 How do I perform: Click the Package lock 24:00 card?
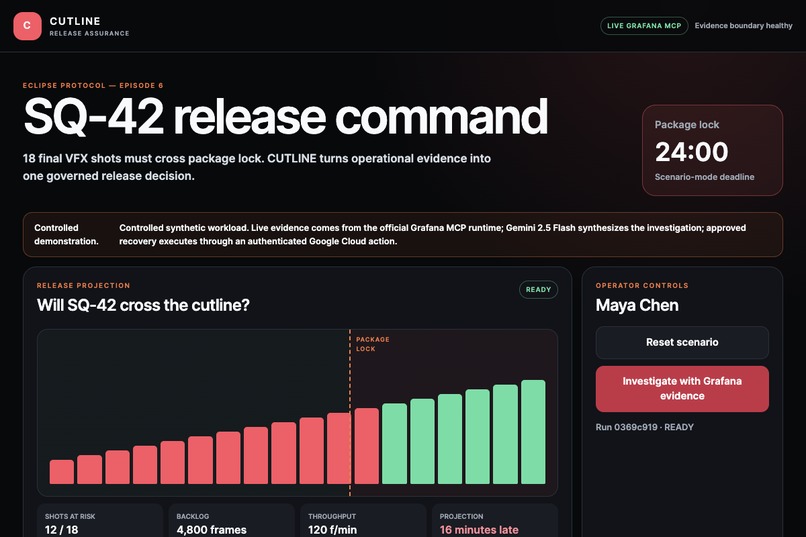pyautogui.click(x=712, y=150)
